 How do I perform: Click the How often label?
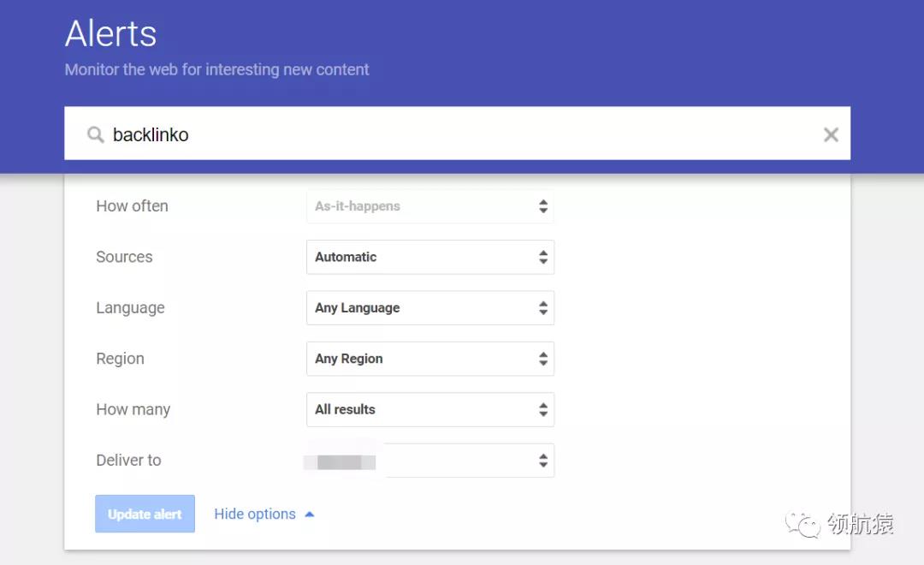tap(132, 206)
